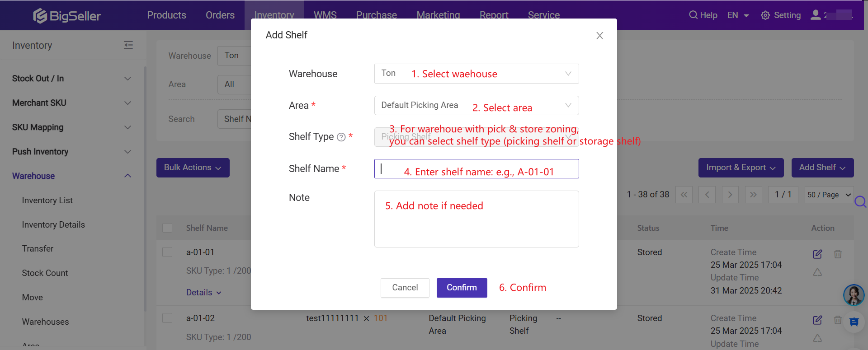The image size is (868, 350).
Task: Click the Confirm button
Action: pyautogui.click(x=462, y=288)
